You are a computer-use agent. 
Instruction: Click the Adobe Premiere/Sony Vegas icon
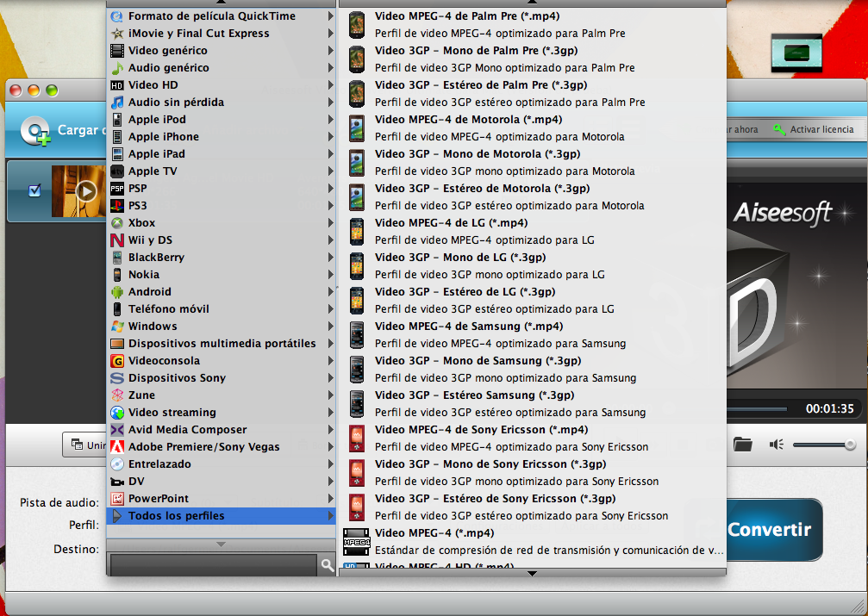(117, 446)
